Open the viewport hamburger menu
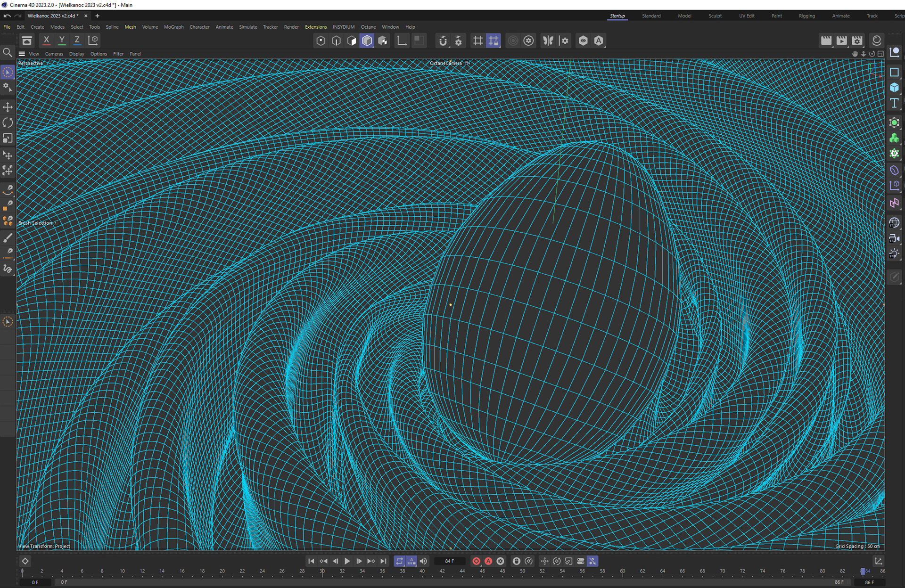Viewport: 905px width, 588px height. [22, 54]
